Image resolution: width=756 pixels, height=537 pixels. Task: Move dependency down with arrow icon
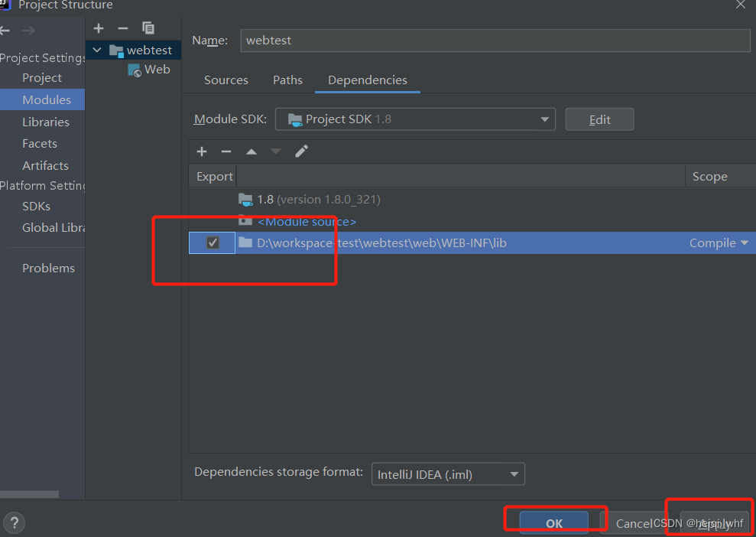[x=276, y=151]
